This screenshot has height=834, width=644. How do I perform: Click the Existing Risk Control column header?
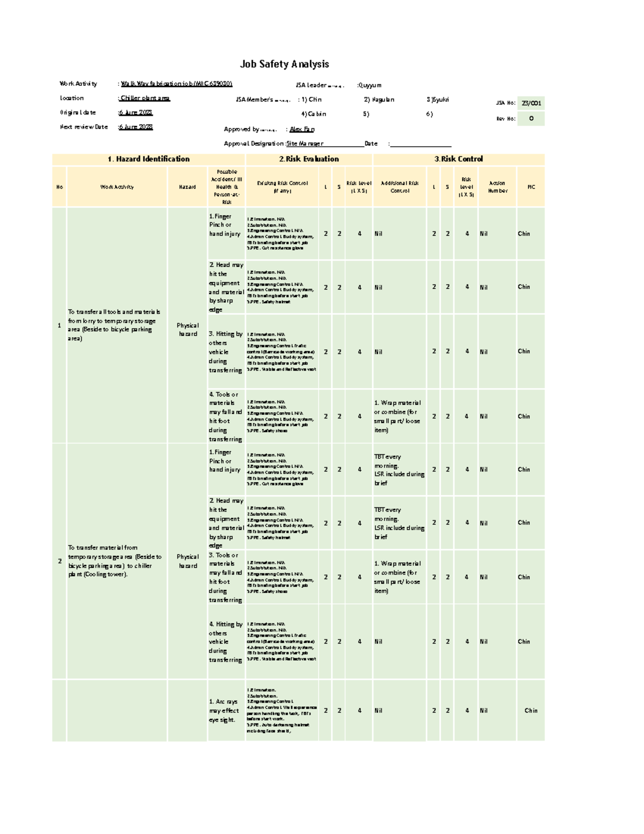point(282,187)
